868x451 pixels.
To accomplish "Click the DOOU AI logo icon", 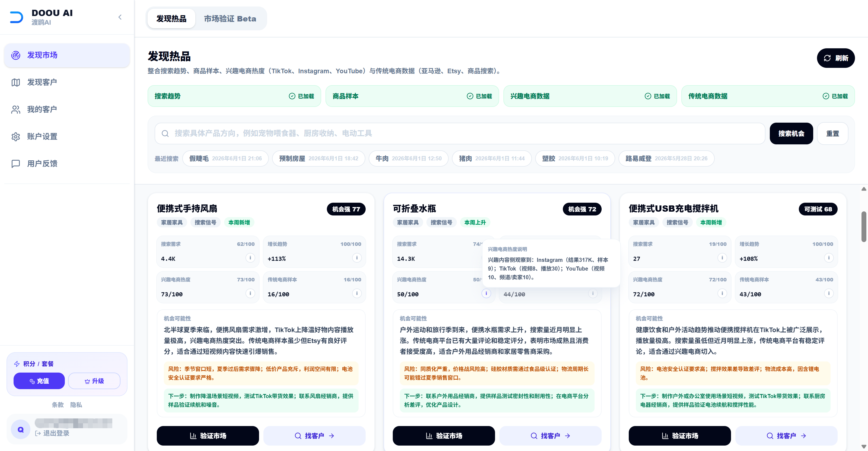I will tap(17, 17).
